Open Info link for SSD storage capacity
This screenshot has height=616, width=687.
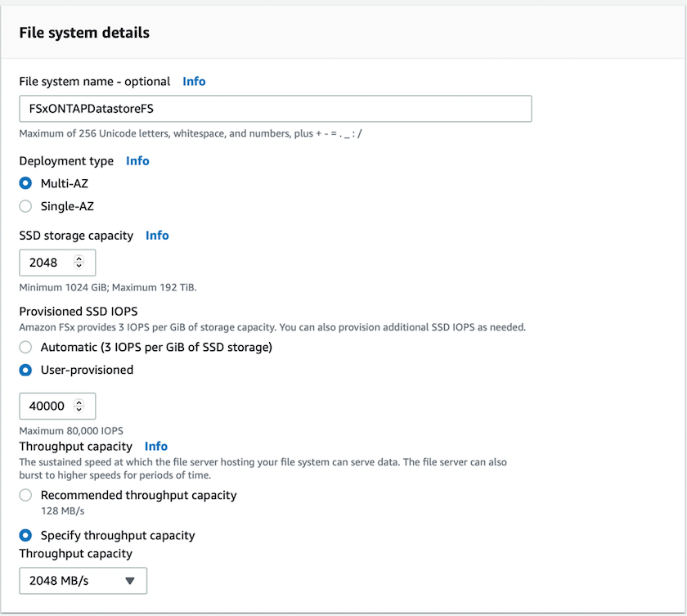[x=157, y=236]
